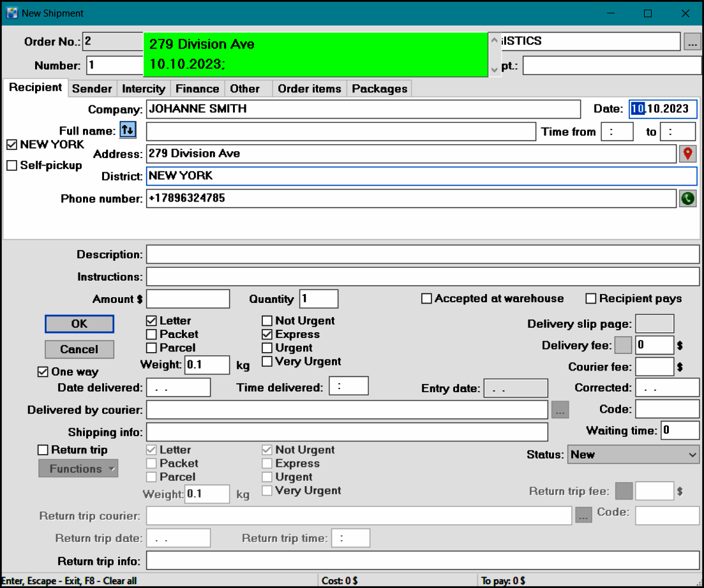Enable the Return trip checkbox

[x=43, y=450]
